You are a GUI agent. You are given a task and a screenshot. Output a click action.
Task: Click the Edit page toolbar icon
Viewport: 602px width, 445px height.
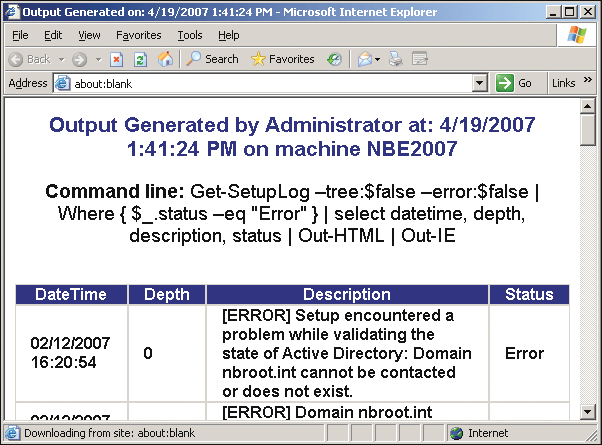tap(420, 59)
